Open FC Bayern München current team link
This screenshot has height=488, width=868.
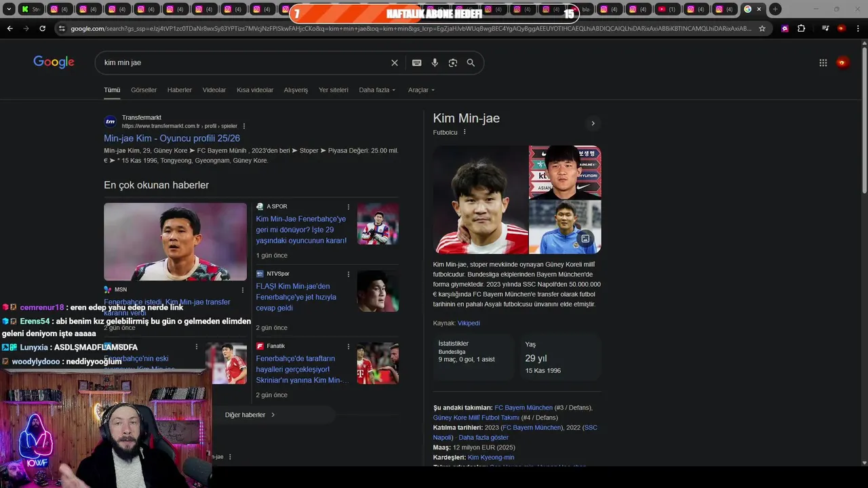[x=524, y=408]
